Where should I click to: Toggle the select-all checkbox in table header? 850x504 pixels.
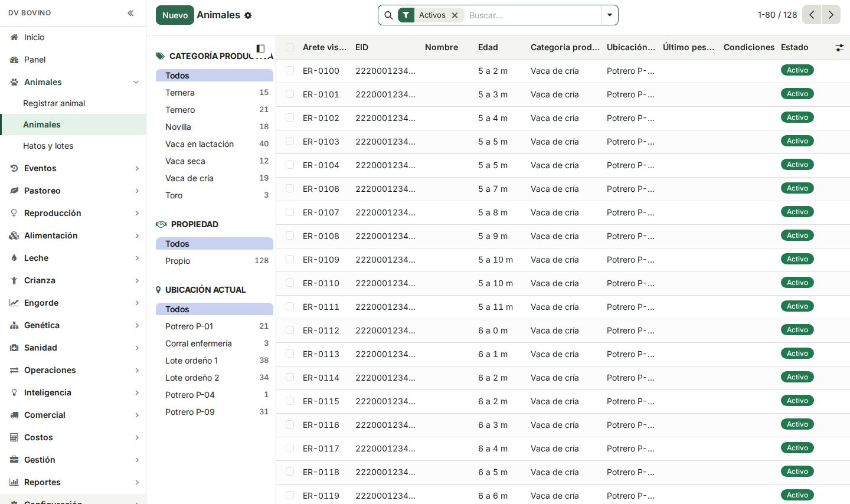tap(290, 47)
